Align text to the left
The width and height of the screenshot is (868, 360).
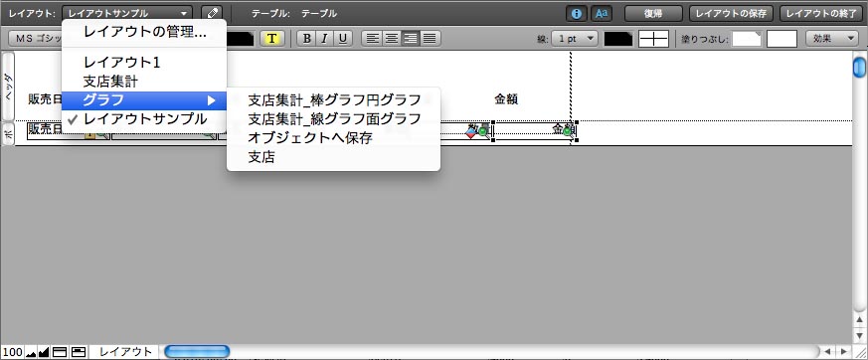[x=373, y=38]
